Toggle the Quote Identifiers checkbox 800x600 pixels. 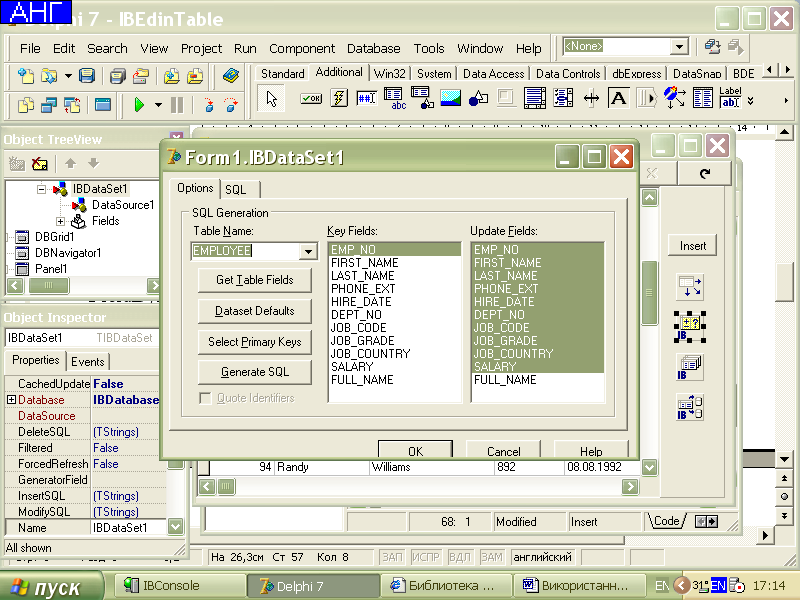(205, 398)
